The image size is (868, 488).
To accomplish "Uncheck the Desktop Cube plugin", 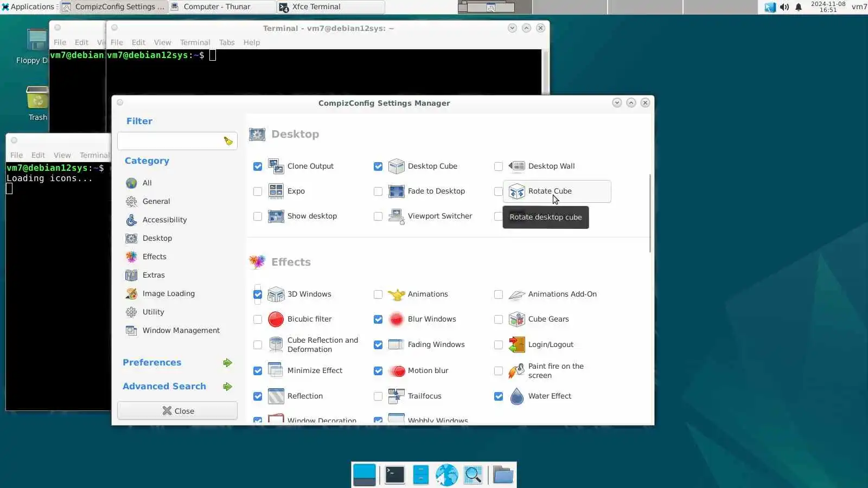I will click(x=378, y=166).
